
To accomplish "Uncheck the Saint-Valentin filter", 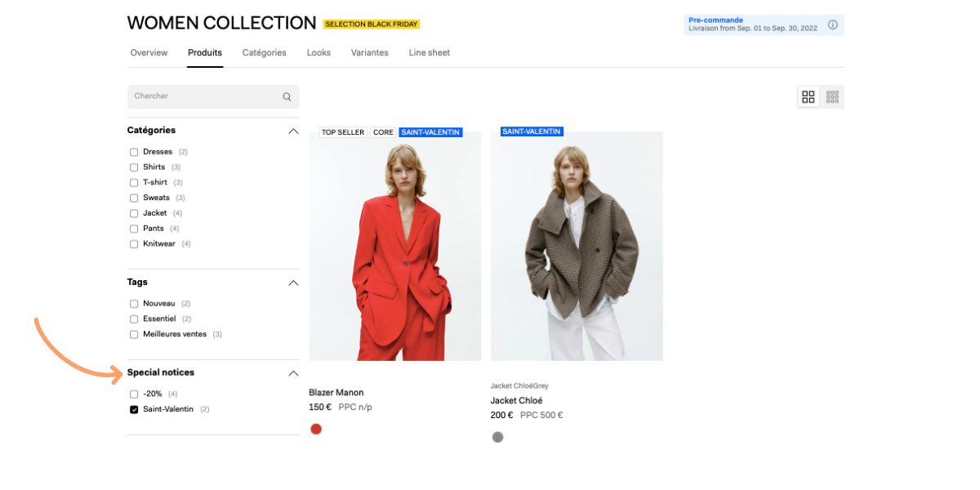I will (x=134, y=410).
